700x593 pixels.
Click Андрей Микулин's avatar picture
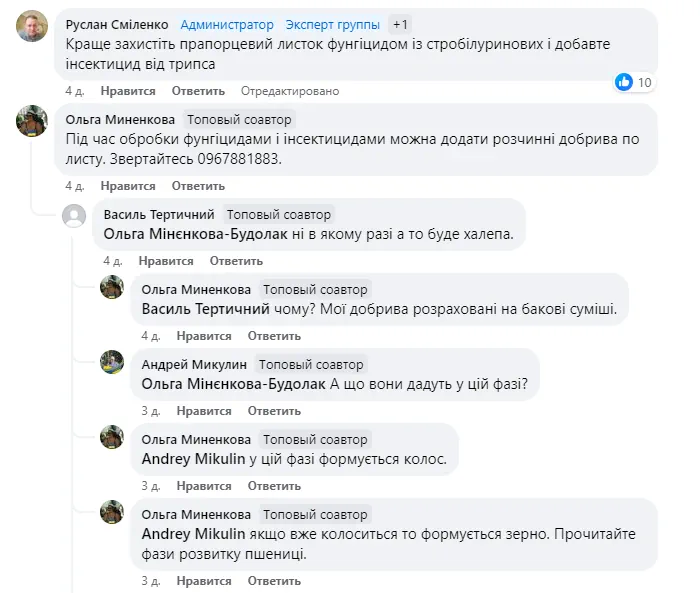click(112, 363)
